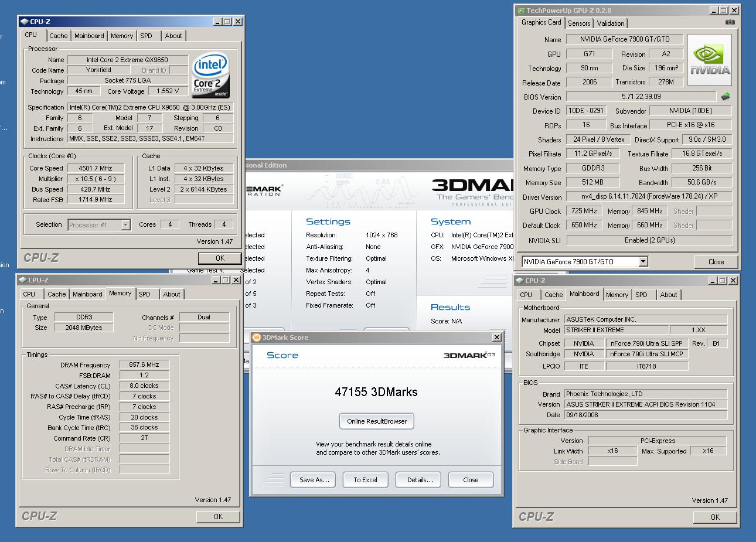The image size is (756, 542).
Task: Click the Details... button
Action: point(420,480)
